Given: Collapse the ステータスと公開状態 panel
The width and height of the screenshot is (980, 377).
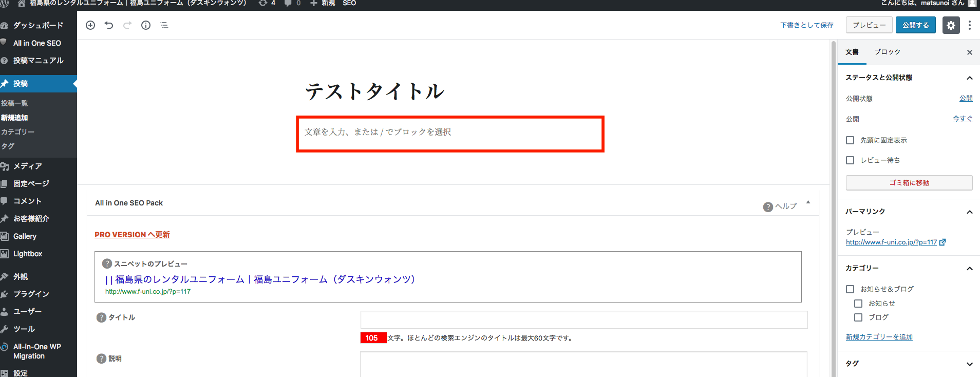Looking at the screenshot, I should pos(969,78).
